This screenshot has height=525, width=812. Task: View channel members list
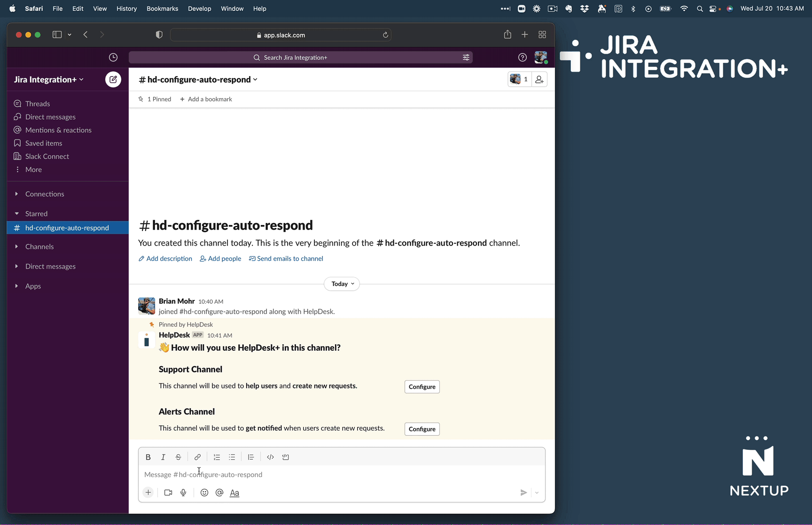pyautogui.click(x=520, y=79)
